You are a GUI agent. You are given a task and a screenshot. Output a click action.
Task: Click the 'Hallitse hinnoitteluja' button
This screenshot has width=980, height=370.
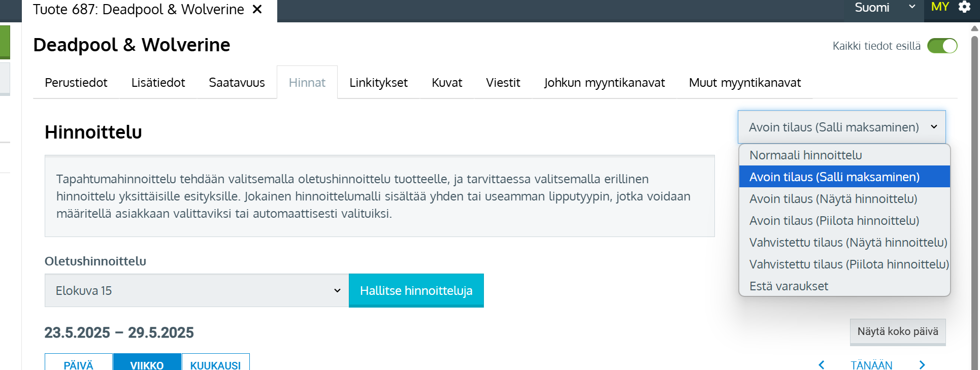pyautogui.click(x=416, y=290)
